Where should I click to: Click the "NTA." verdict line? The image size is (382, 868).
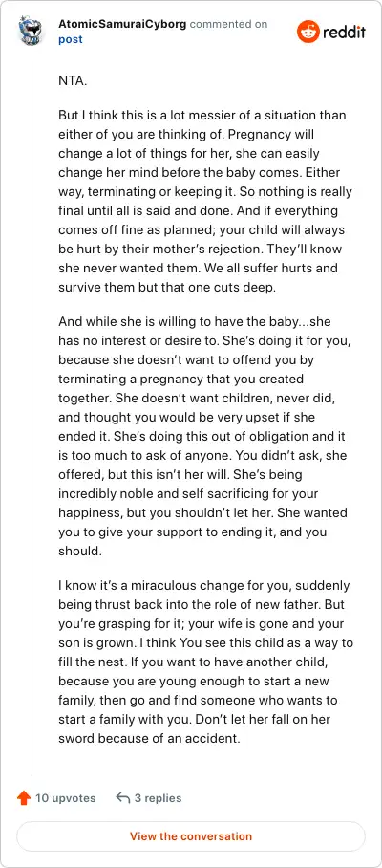(73, 80)
